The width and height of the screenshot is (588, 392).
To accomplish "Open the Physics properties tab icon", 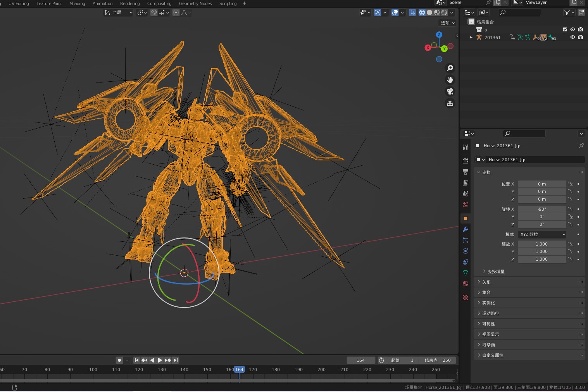I will (x=466, y=251).
